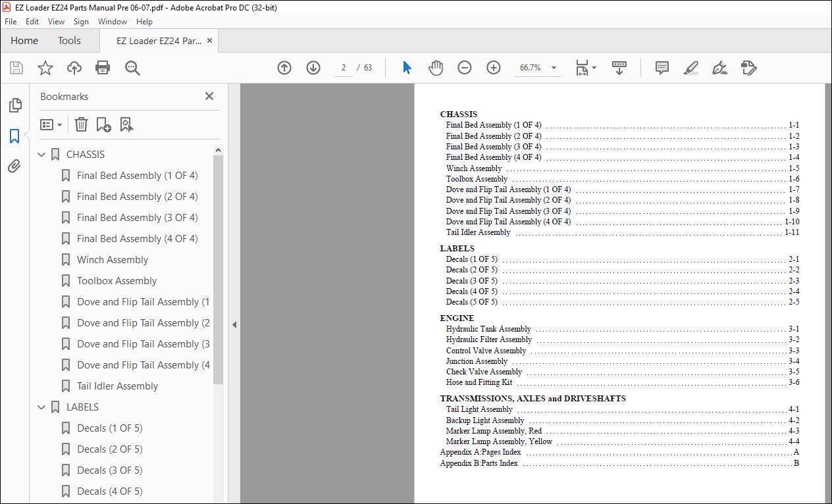The height and width of the screenshot is (504, 832).
Task: Open bookmarks options menu dropdown
Action: [51, 124]
